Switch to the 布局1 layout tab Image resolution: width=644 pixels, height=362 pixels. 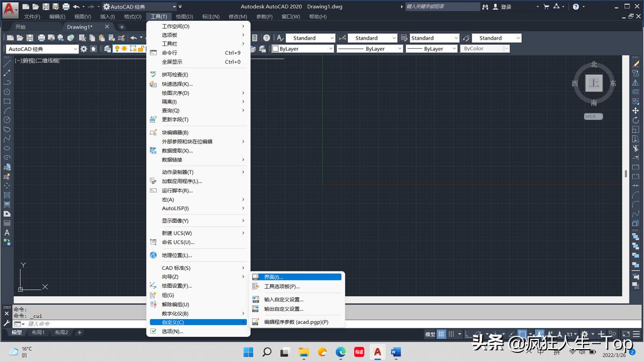click(x=38, y=332)
